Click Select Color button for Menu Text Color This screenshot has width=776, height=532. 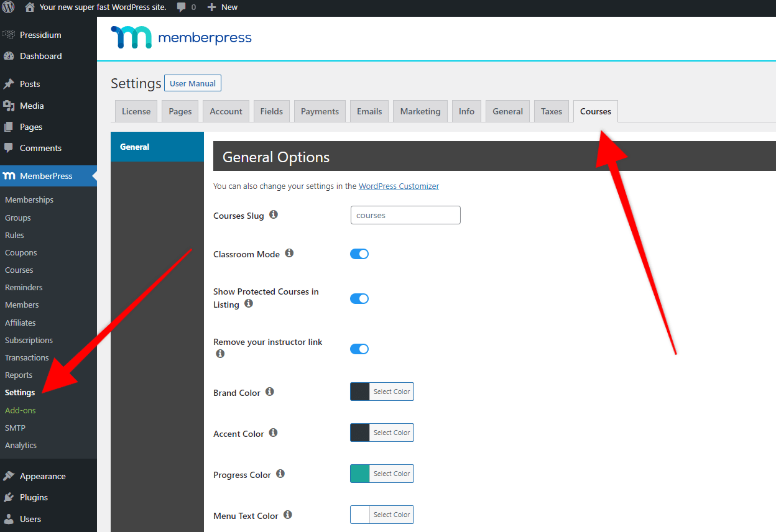pyautogui.click(x=392, y=515)
